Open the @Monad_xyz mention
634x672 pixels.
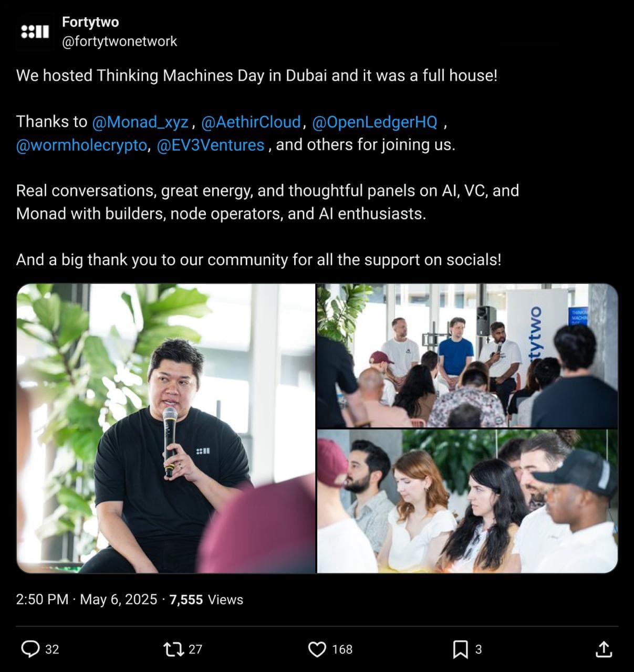click(140, 122)
